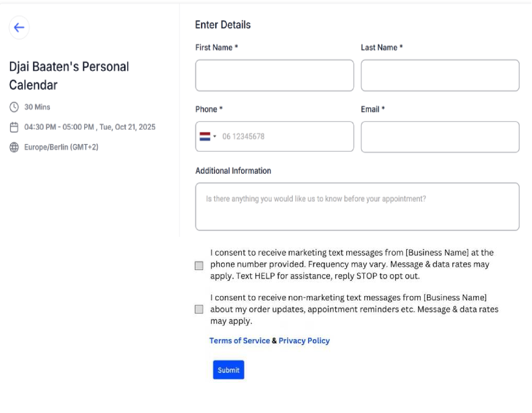Screen dimensions: 532x413
Task: Click the clock icon beside 30 Mins
Action: 14,107
